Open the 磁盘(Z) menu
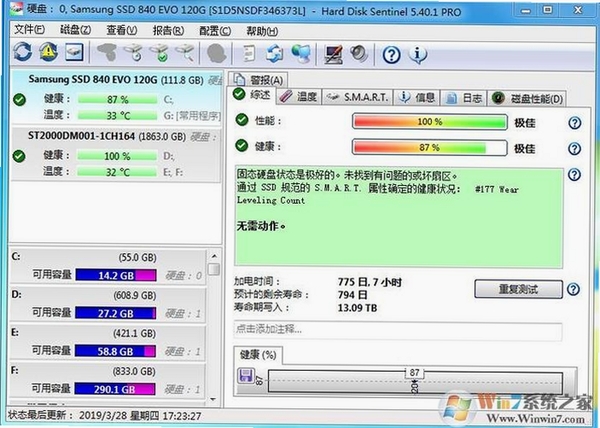This screenshot has height=428, width=600. (75, 29)
